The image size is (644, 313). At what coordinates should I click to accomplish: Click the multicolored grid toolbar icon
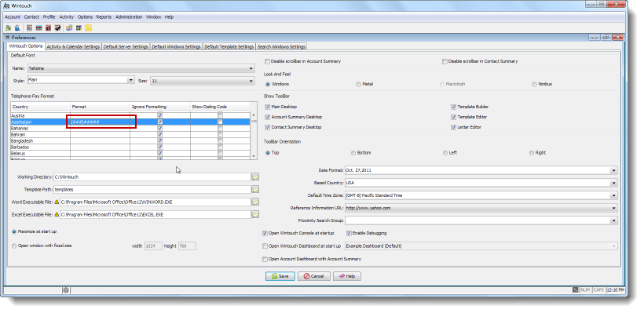tap(79, 28)
